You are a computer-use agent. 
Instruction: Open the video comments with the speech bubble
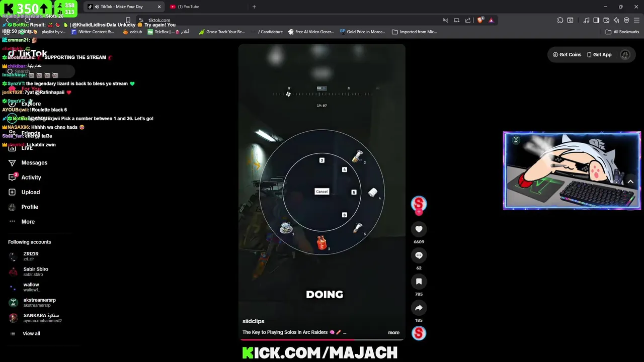coord(419,255)
